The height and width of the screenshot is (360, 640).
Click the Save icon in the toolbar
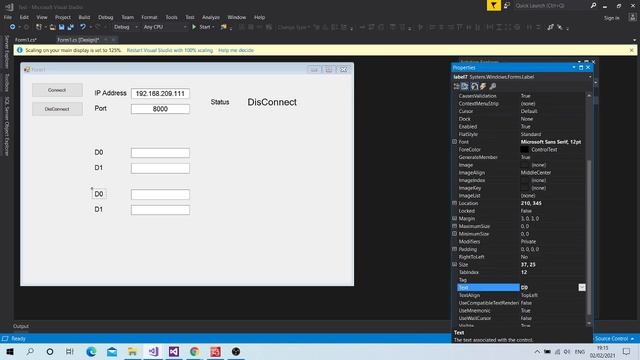62,27
